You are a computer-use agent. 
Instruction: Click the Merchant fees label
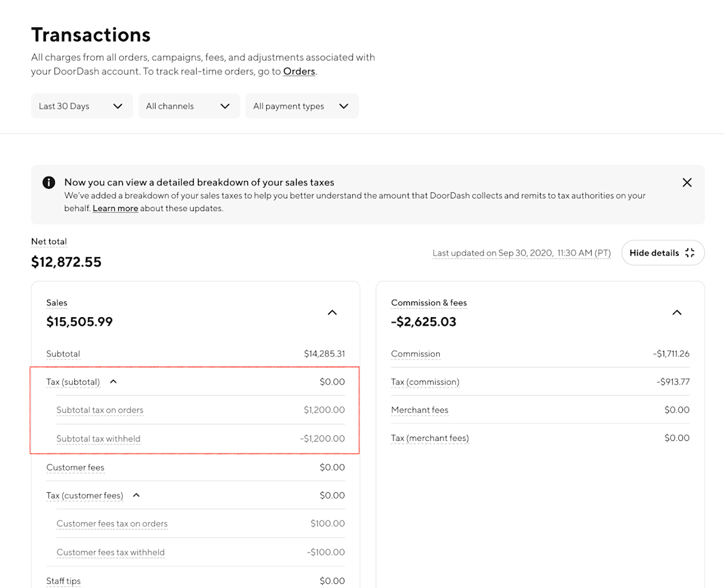420,409
